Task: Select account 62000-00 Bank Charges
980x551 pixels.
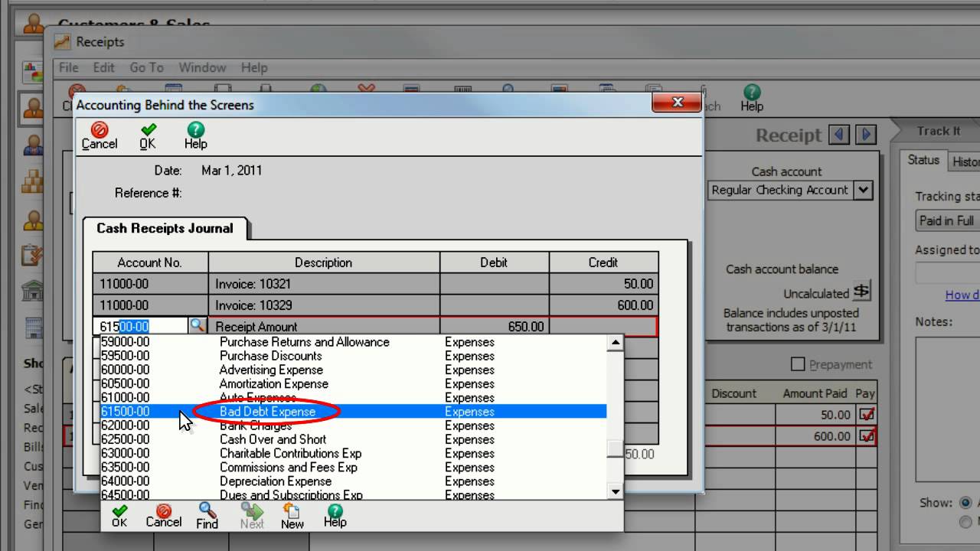Action: pyautogui.click(x=354, y=425)
